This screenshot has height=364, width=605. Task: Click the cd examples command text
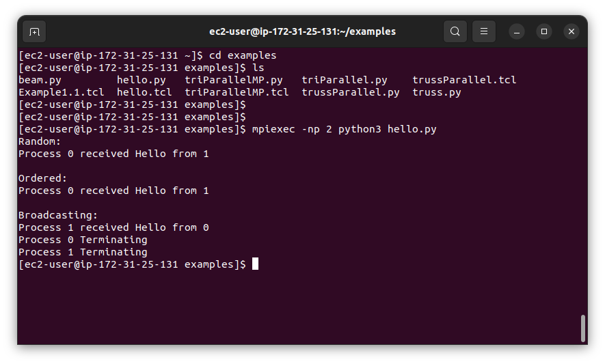pos(243,55)
